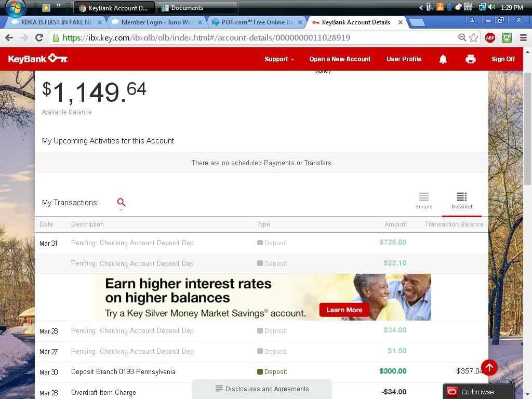Bookmark the page with the star icon

pos(474,37)
